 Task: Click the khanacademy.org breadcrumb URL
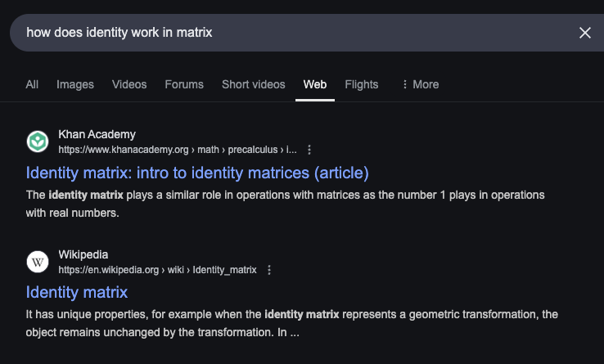177,150
